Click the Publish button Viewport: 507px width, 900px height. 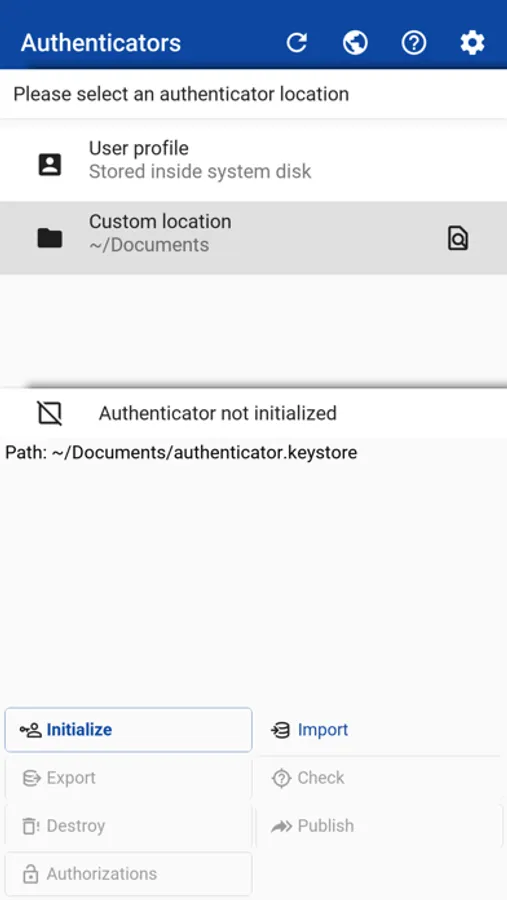click(380, 826)
